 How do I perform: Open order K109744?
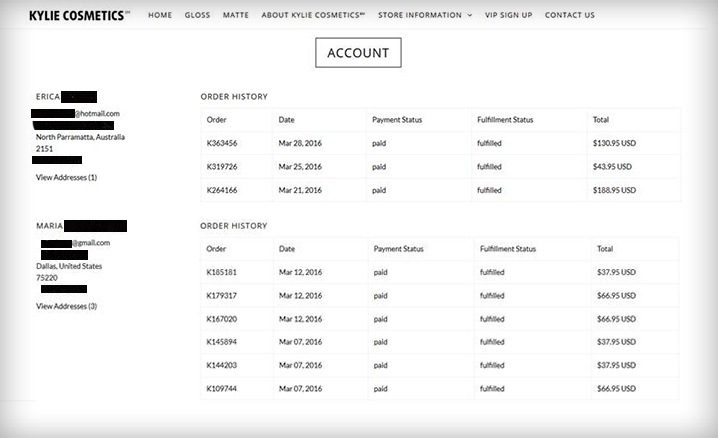(221, 389)
